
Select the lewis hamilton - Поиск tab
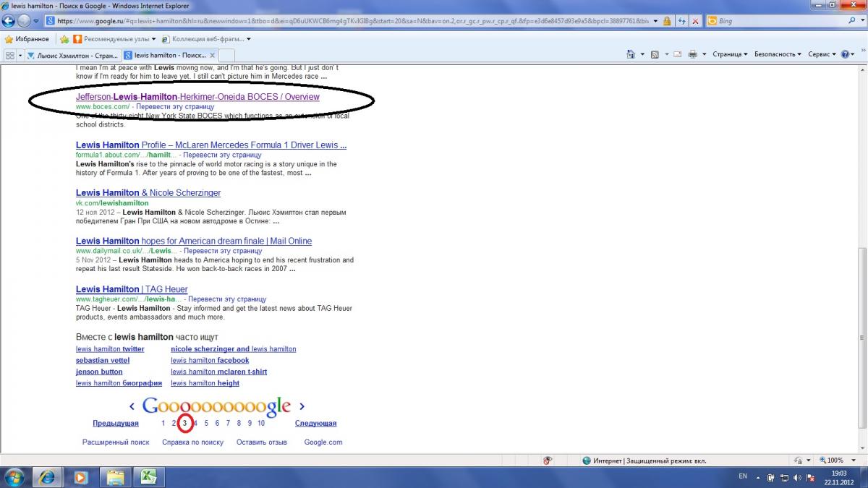point(169,55)
